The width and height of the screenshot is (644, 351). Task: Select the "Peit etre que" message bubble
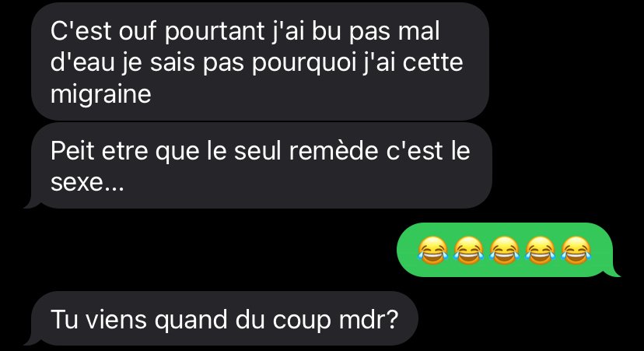coord(261,165)
